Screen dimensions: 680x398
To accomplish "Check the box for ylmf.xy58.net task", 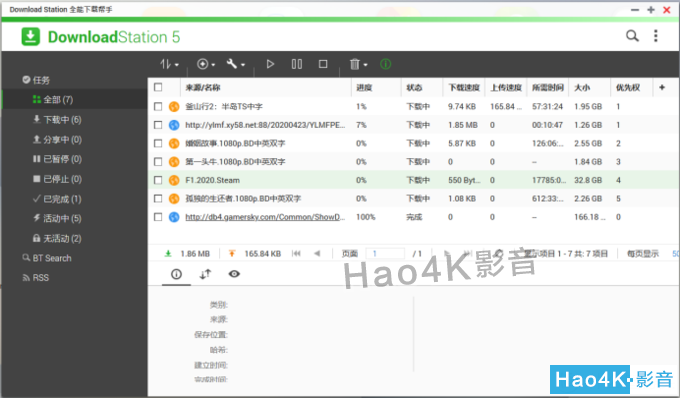I will (158, 125).
